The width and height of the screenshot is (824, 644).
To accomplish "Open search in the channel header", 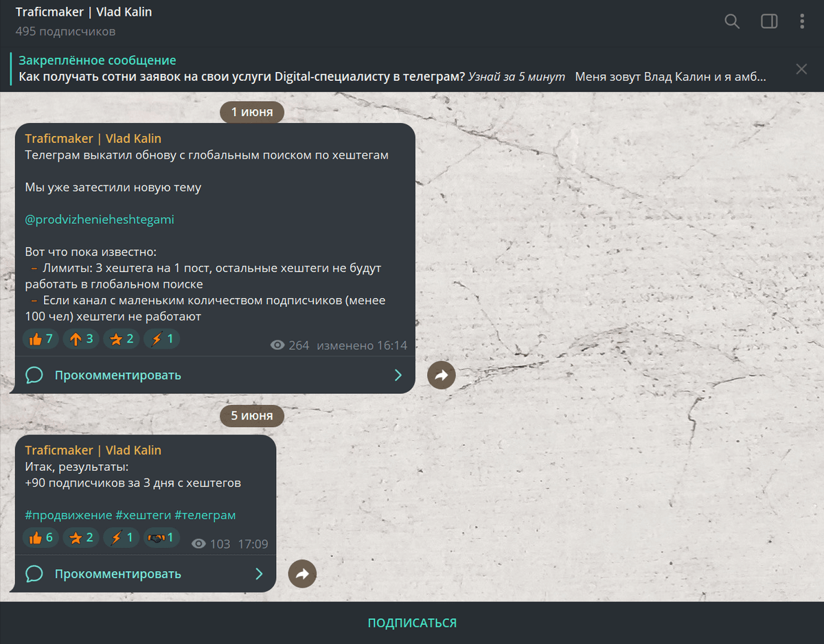I will pyautogui.click(x=732, y=21).
